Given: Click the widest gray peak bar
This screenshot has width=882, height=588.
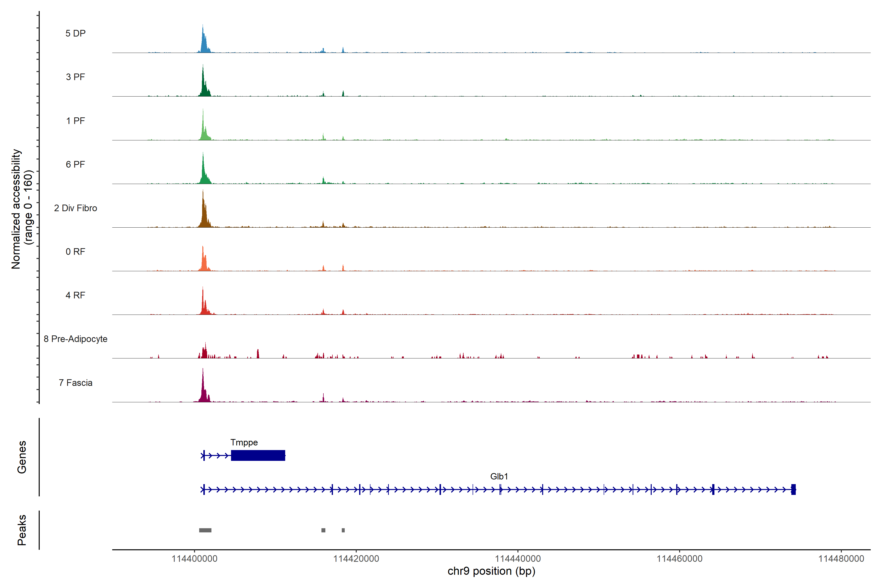Looking at the screenshot, I should coord(205,530).
